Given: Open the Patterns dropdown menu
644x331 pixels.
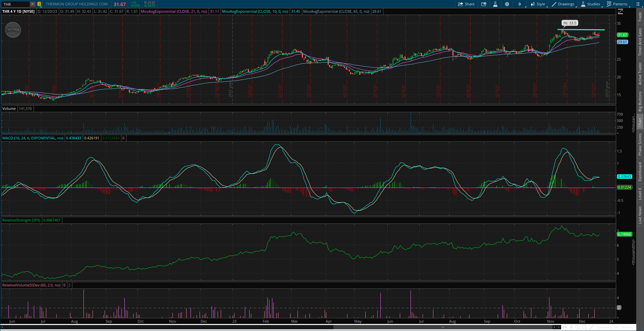Looking at the screenshot, I should pos(617,4).
